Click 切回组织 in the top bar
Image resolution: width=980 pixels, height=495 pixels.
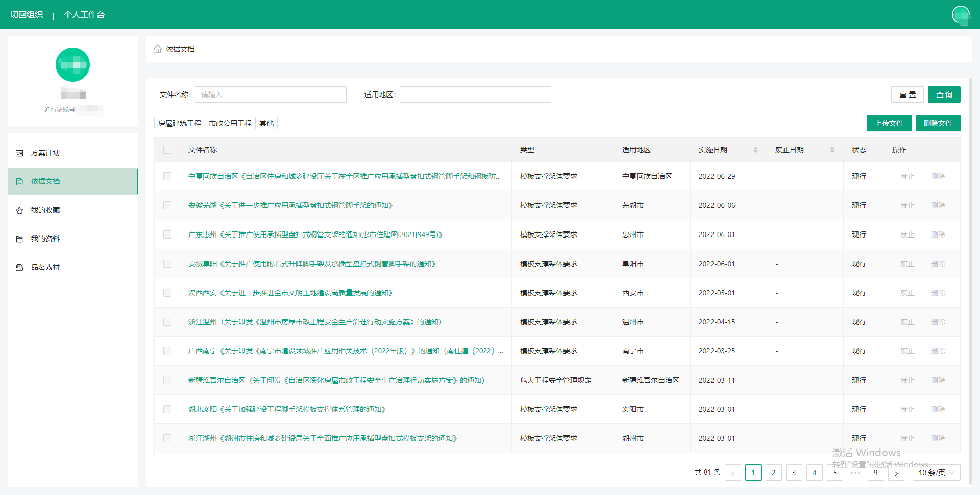27,15
